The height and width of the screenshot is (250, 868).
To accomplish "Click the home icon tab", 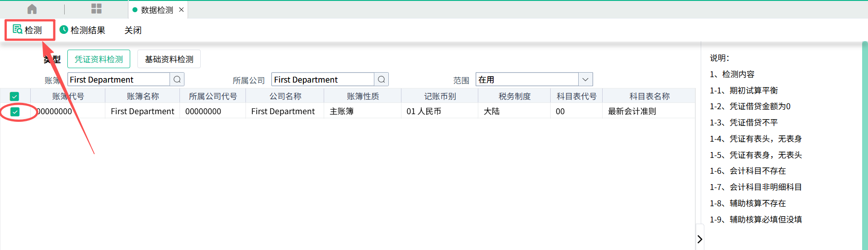I will tap(32, 9).
